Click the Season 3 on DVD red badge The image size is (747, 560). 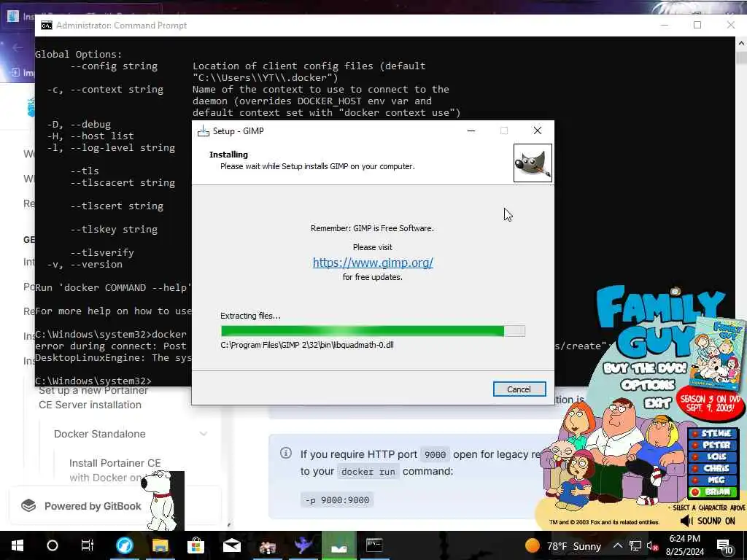pos(711,403)
